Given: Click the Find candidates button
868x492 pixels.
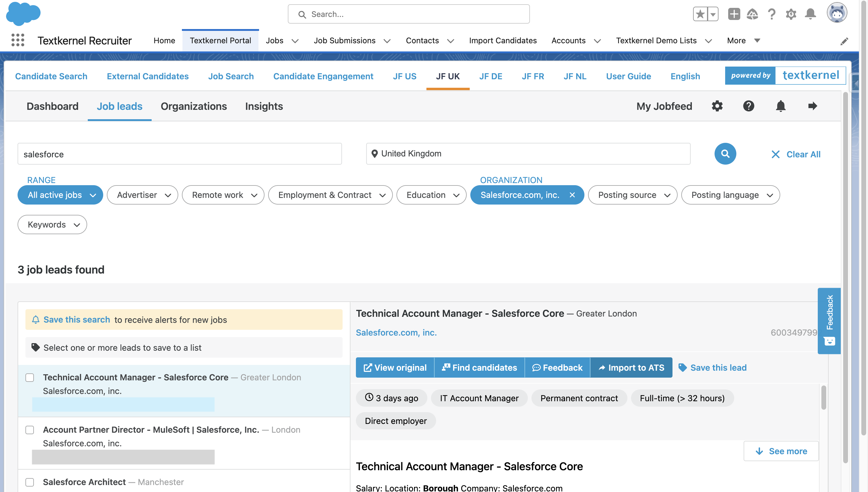Looking at the screenshot, I should click(479, 368).
